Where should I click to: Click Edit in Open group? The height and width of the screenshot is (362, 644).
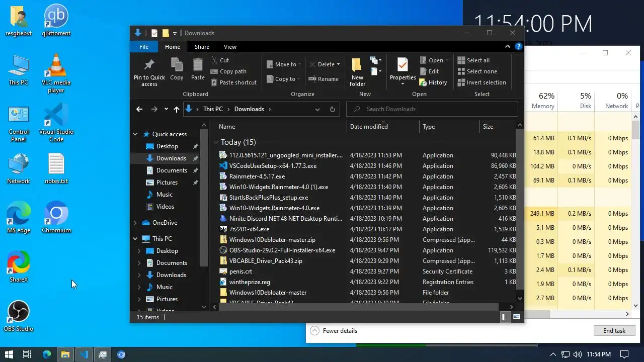coord(429,71)
